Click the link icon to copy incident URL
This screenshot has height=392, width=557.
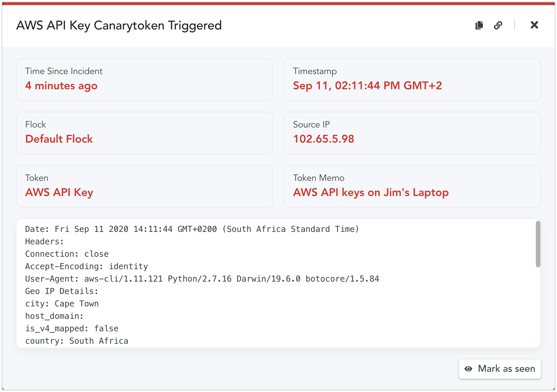[x=498, y=25]
